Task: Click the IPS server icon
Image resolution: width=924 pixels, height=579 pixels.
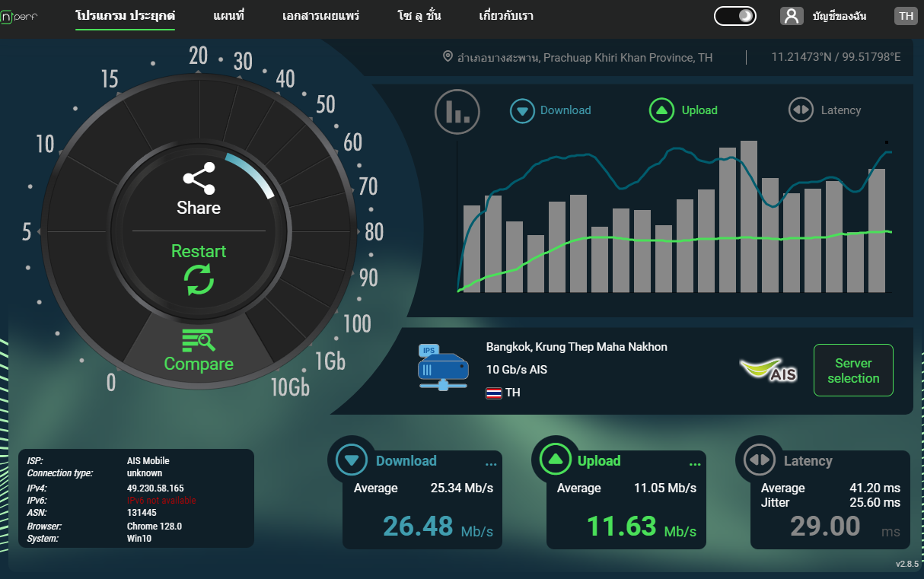Action: click(x=442, y=368)
